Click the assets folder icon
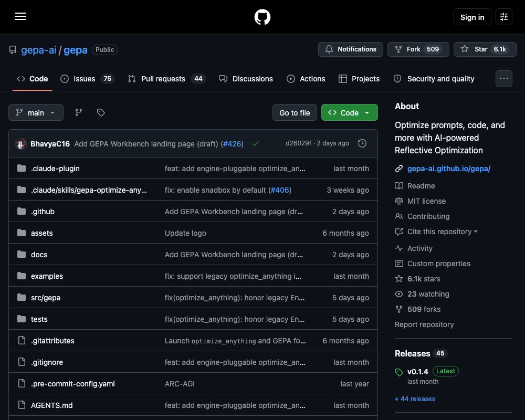525x420 pixels. click(x=22, y=233)
